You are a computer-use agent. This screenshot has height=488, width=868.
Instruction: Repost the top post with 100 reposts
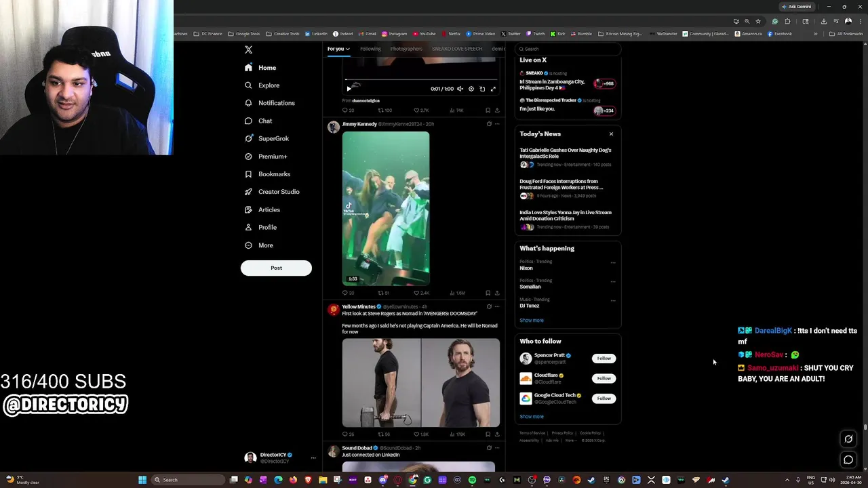click(384, 110)
